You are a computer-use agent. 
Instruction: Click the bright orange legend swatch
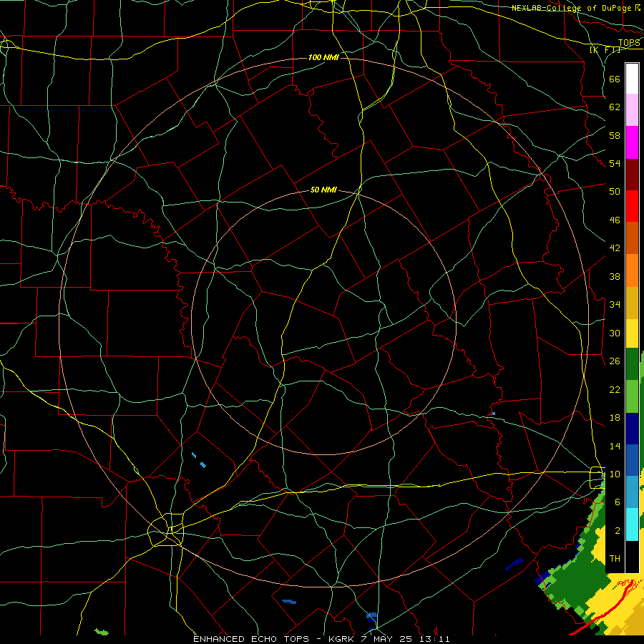click(632, 270)
